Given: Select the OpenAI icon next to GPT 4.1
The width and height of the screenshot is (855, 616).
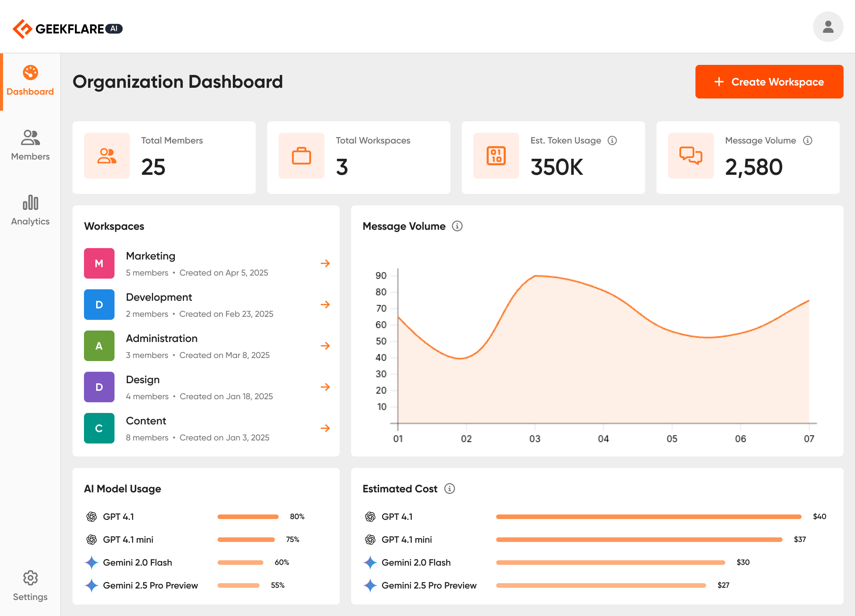Looking at the screenshot, I should [x=92, y=516].
